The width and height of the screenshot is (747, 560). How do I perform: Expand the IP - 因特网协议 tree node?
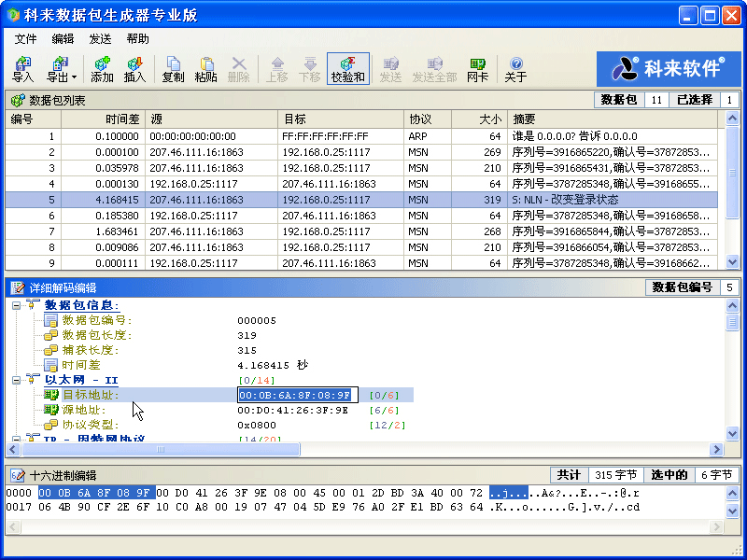tap(17, 439)
